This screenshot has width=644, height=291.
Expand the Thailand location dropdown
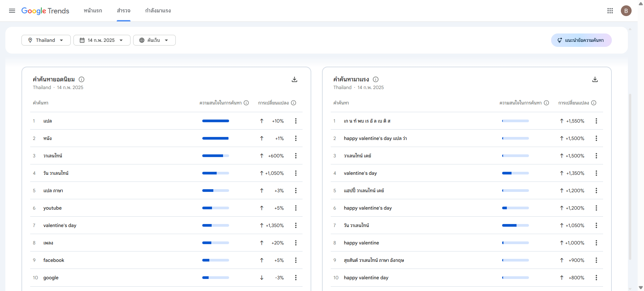46,40
